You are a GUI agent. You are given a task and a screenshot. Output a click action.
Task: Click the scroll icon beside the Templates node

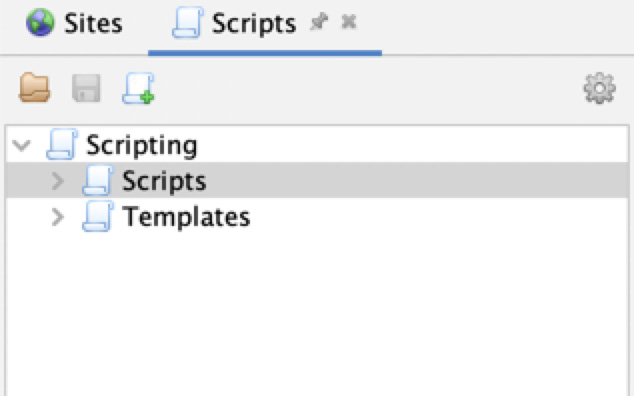click(97, 217)
